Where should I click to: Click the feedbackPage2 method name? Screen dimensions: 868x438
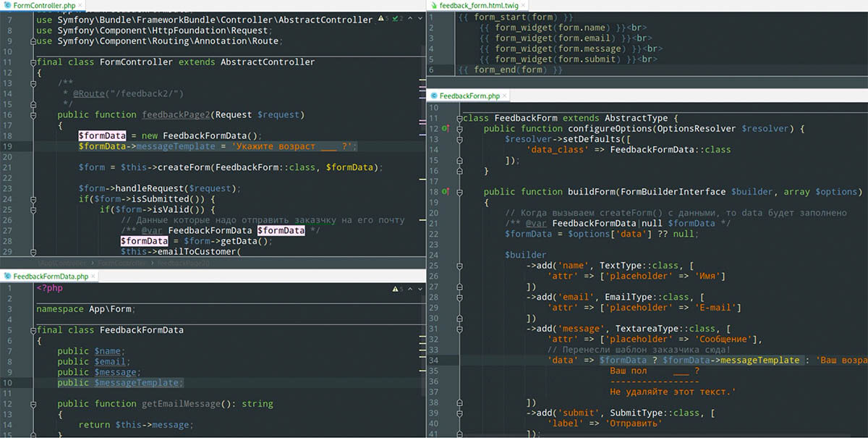[x=176, y=115]
